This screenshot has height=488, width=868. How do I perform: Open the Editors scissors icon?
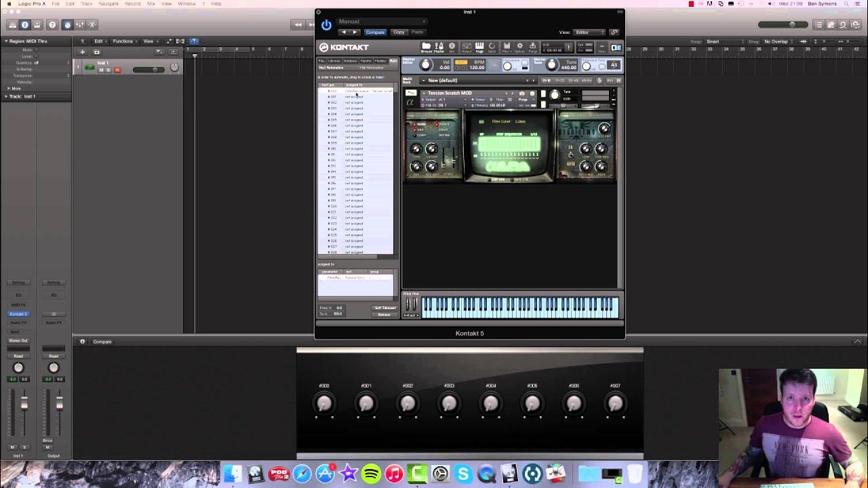92,25
